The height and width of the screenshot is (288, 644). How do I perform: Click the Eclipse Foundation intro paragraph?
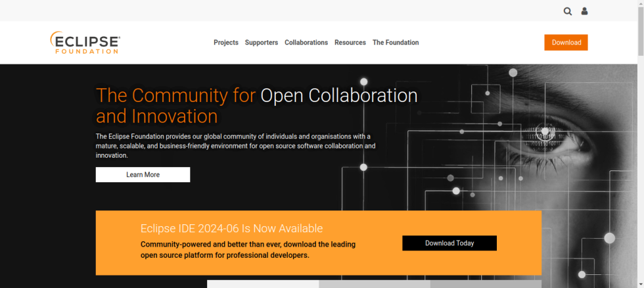(x=235, y=146)
